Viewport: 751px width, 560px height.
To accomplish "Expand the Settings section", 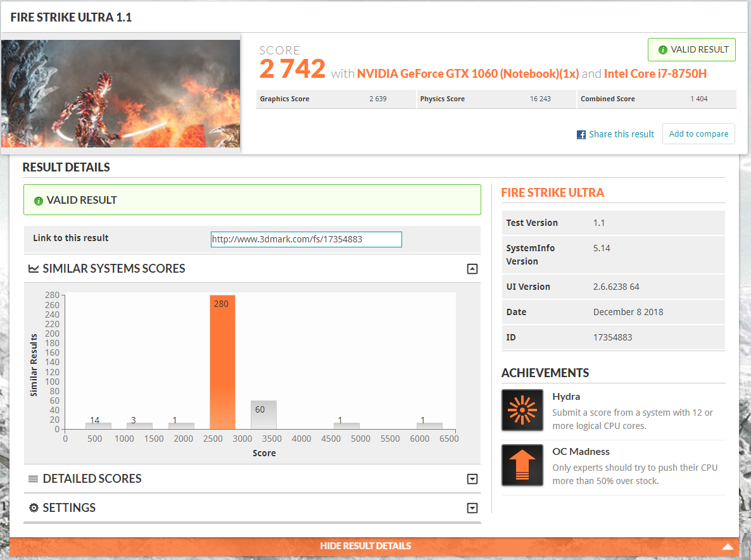I will point(472,508).
